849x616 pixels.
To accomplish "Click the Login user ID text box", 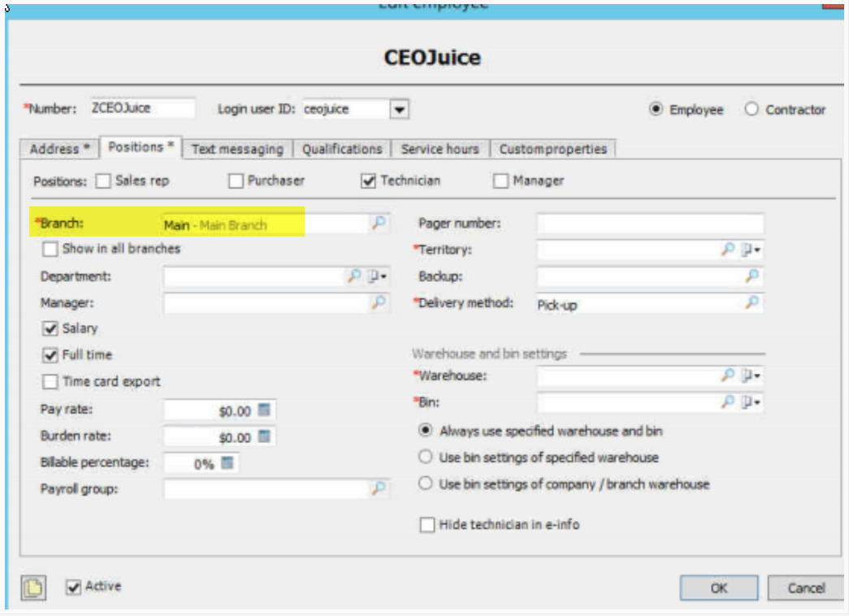I will [345, 110].
